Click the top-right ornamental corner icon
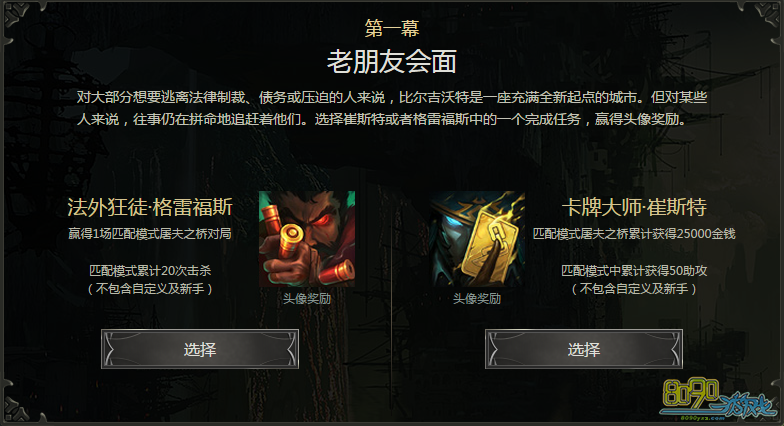 tap(767, 16)
